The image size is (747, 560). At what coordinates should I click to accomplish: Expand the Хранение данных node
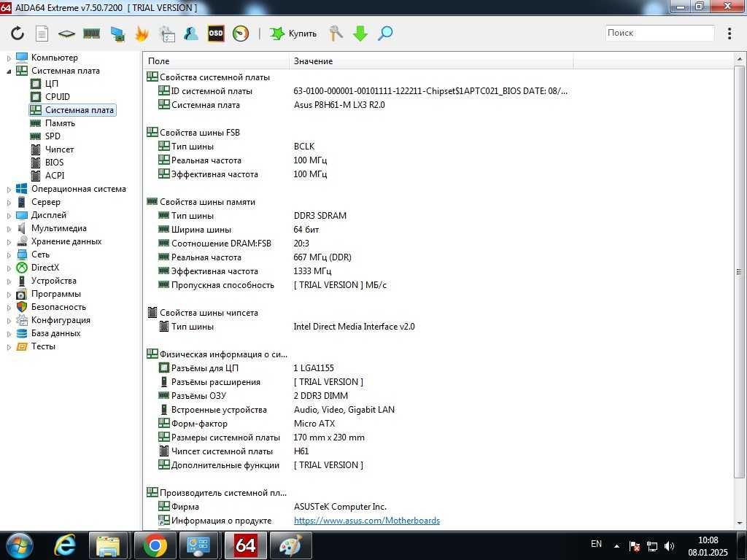tap(9, 242)
